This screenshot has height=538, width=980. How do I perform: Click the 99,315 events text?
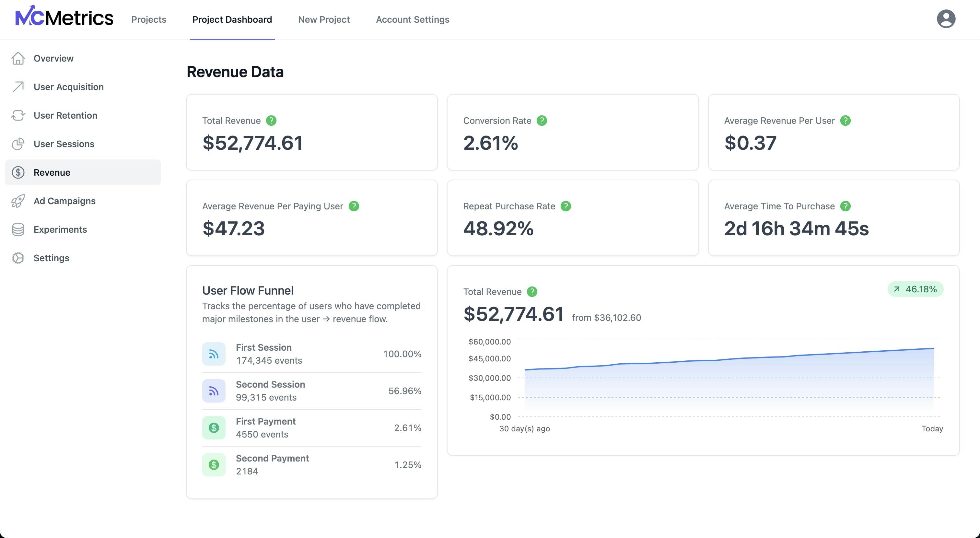tap(266, 398)
